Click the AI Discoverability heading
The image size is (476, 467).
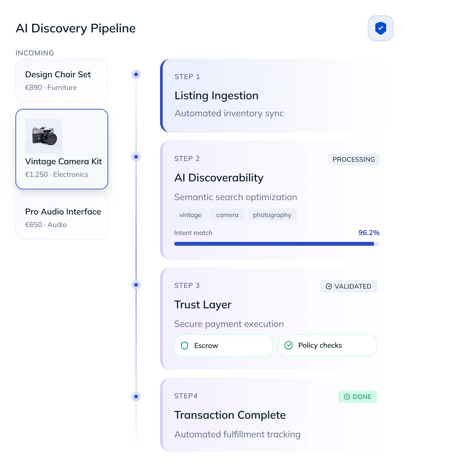(x=219, y=178)
